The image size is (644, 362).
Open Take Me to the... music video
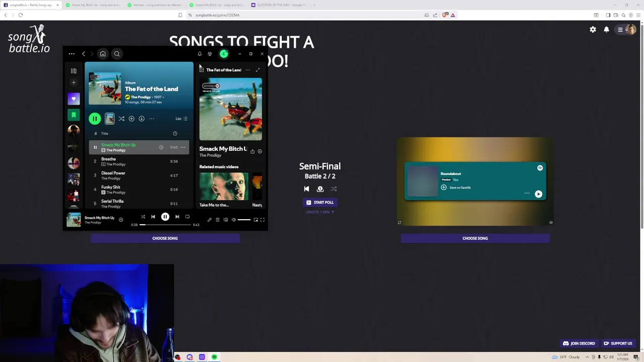[x=224, y=190]
